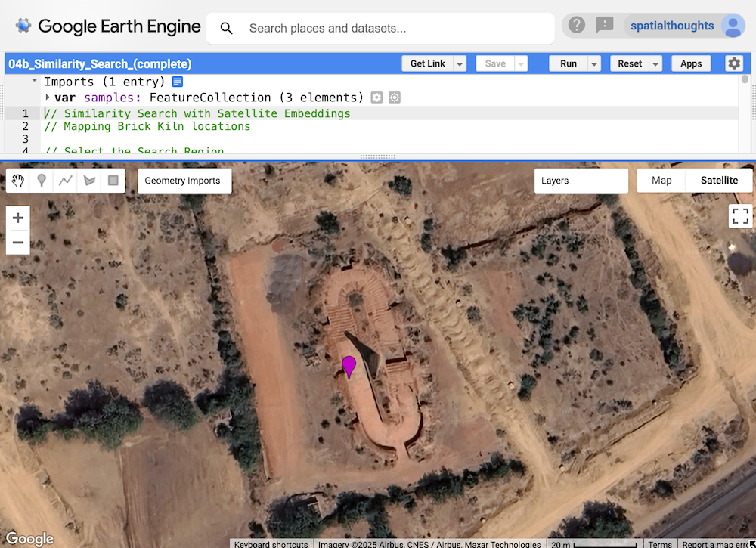
Task: Click the Run button
Action: tap(568, 64)
